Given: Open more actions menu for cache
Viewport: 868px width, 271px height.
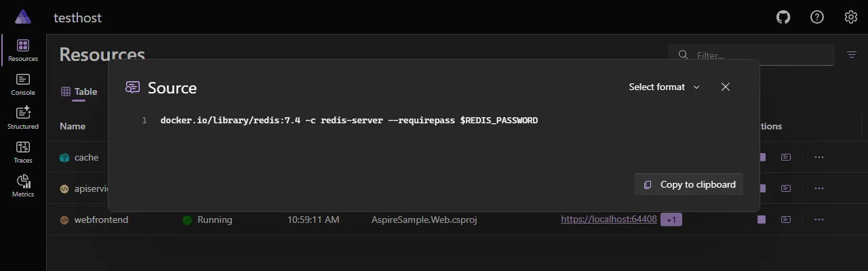Looking at the screenshot, I should pos(819,157).
